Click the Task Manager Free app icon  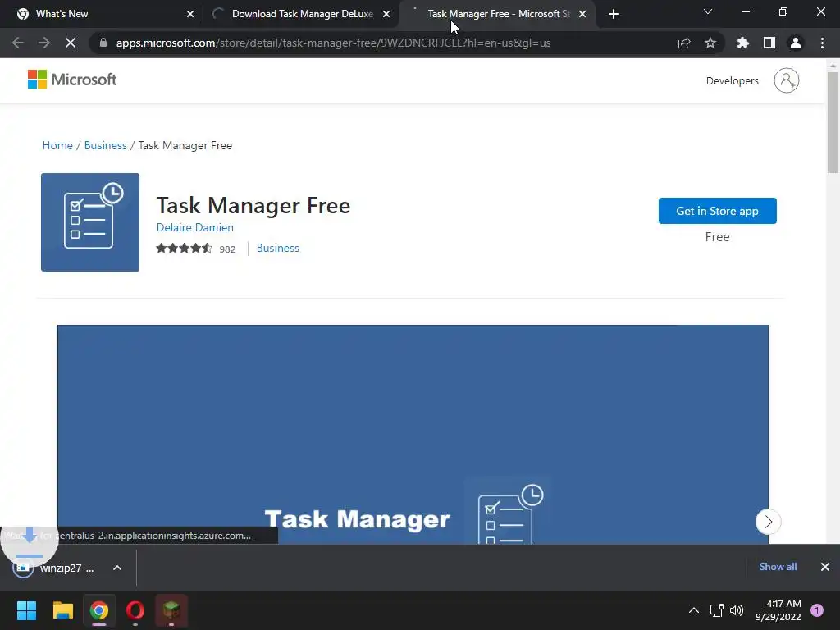click(x=90, y=221)
